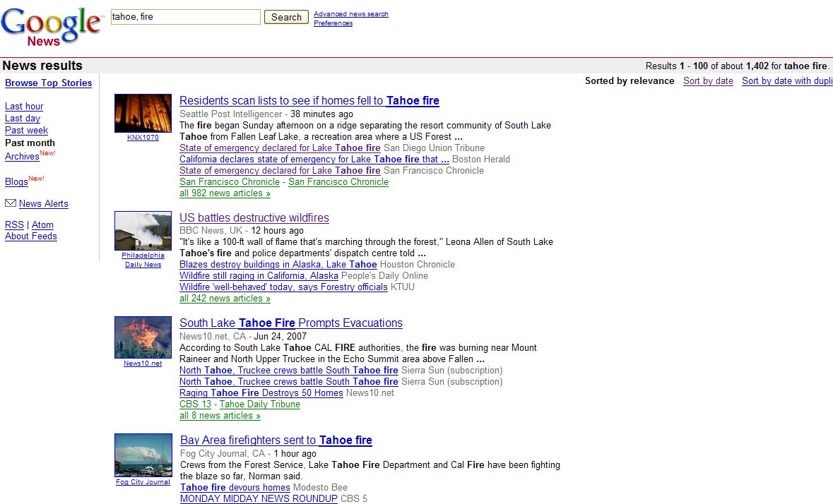View all 242 news articles
Screen dimensions: 833x504
[225, 299]
